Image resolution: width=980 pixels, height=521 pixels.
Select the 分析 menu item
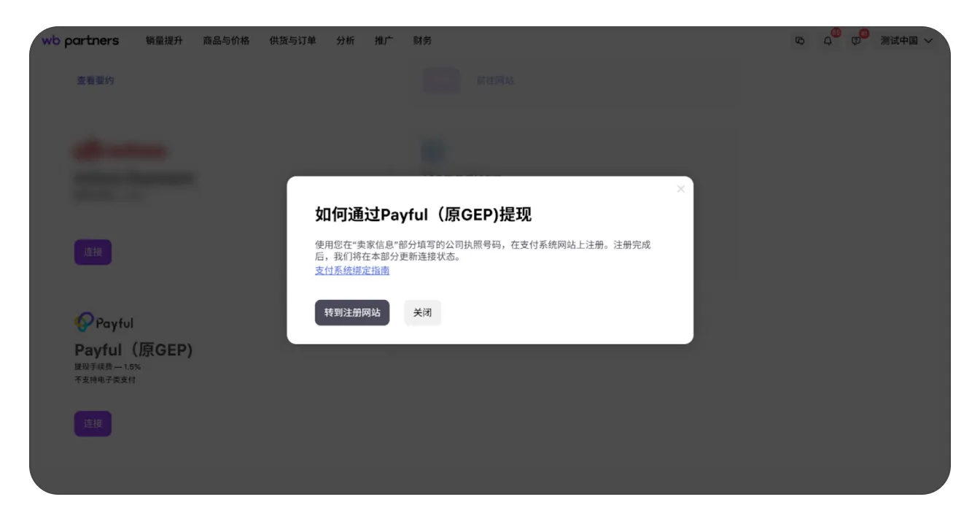point(346,41)
